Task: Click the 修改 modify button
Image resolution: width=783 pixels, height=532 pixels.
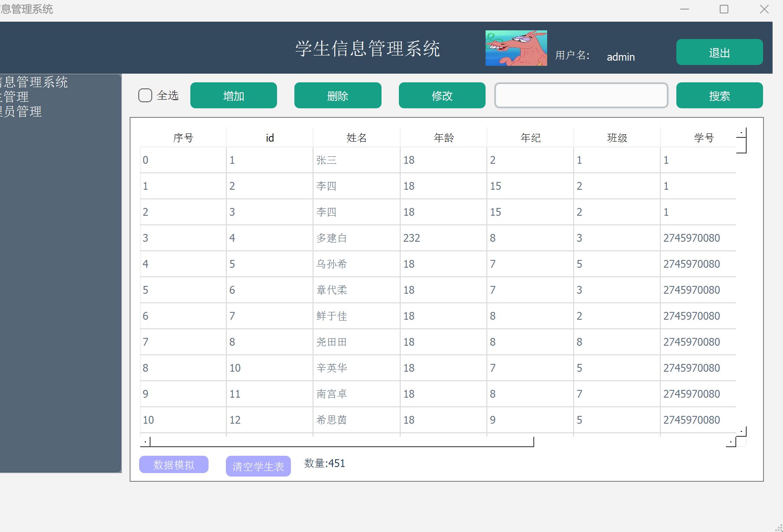Action: 442,95
